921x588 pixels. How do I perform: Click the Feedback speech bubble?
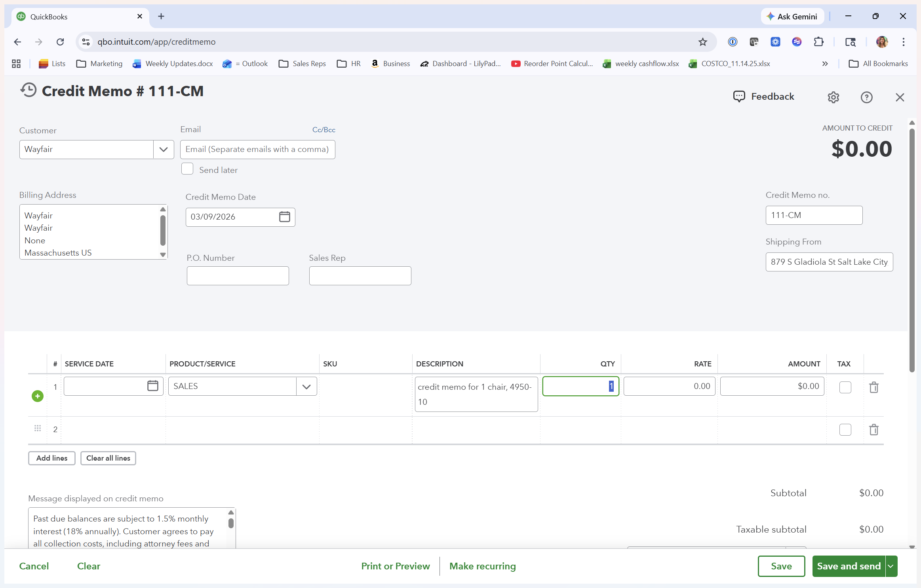pos(739,97)
